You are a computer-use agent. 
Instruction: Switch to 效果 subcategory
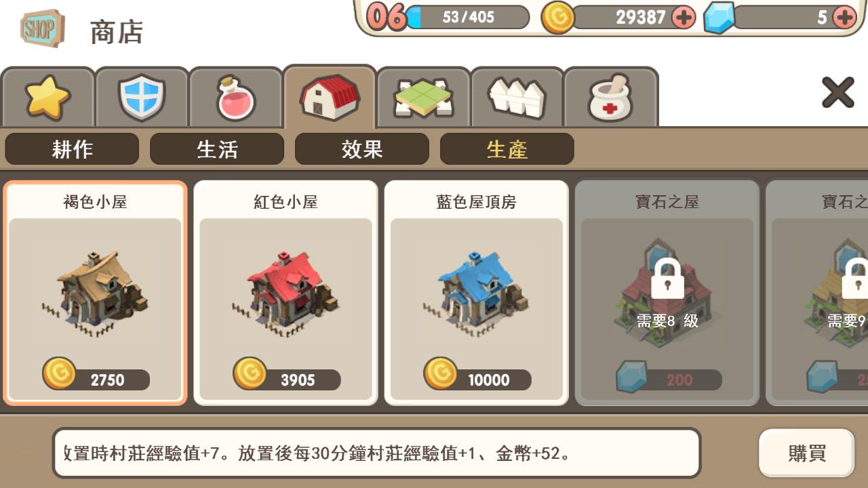point(362,149)
